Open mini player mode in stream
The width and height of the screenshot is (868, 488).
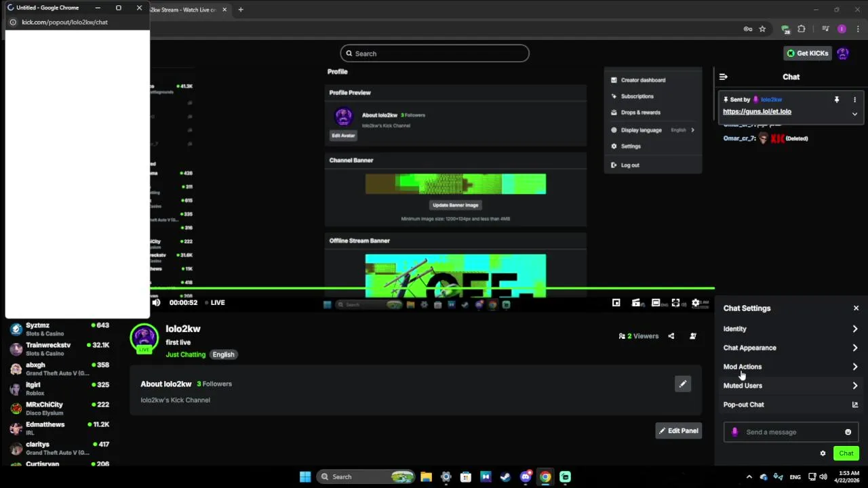pos(616,303)
